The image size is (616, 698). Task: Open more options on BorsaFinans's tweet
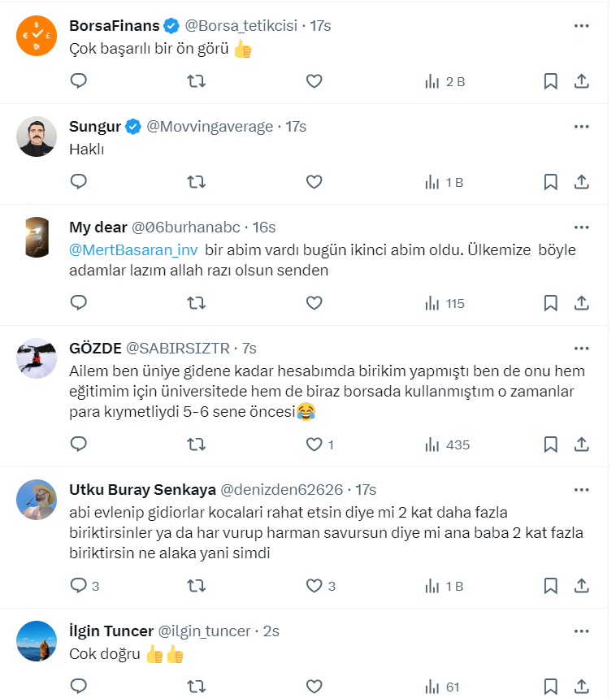click(x=582, y=26)
